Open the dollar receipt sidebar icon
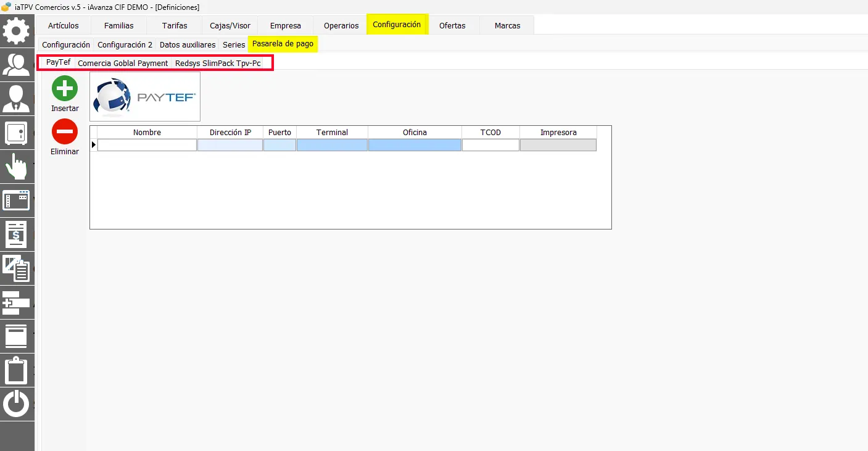868x451 pixels. click(x=17, y=234)
